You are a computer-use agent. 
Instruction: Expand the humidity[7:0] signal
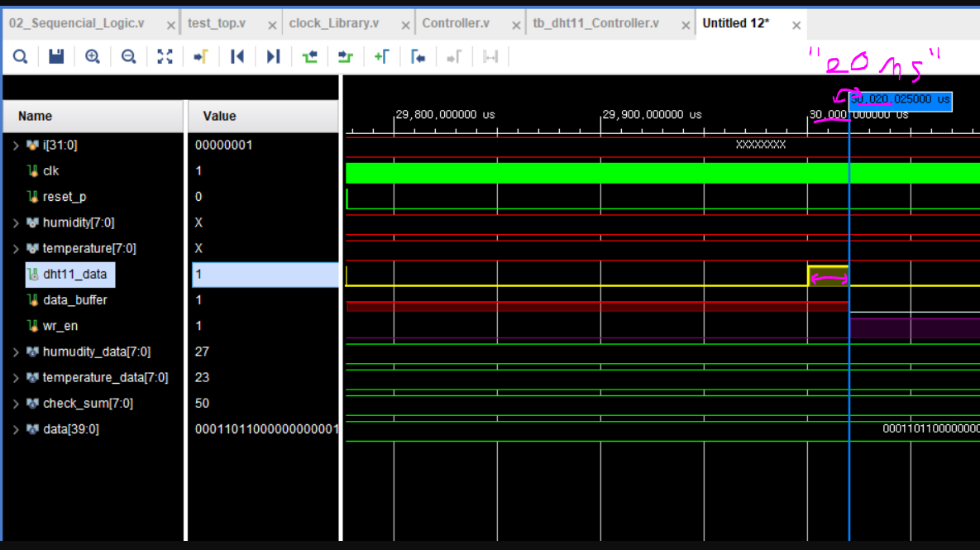point(15,222)
